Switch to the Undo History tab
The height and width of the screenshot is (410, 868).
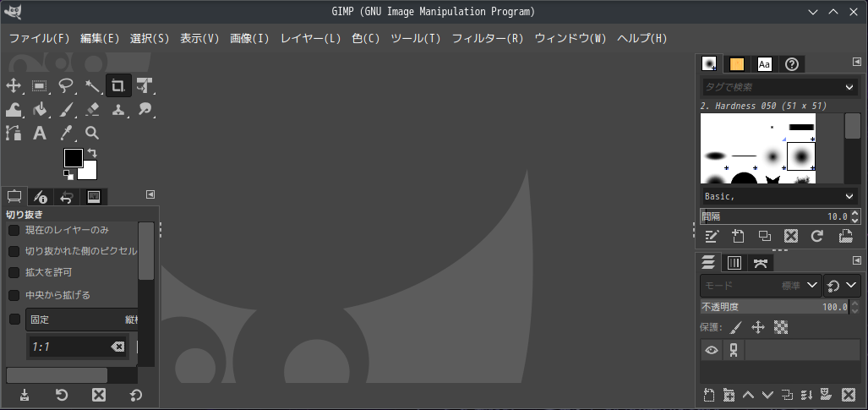67,197
